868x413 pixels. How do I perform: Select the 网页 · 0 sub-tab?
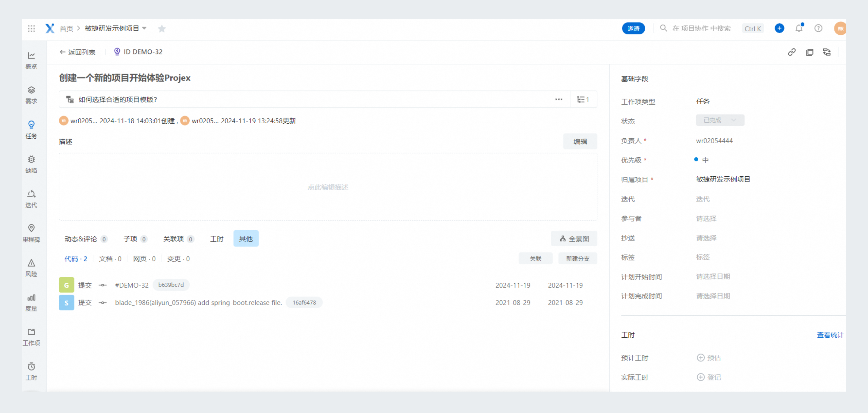(144, 259)
